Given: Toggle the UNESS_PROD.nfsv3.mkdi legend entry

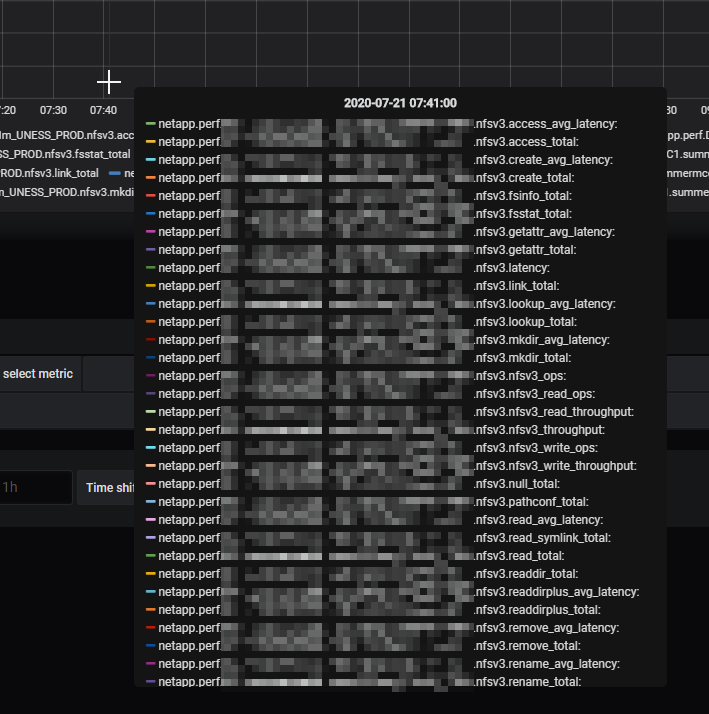Looking at the screenshot, I should pyautogui.click(x=66, y=192).
